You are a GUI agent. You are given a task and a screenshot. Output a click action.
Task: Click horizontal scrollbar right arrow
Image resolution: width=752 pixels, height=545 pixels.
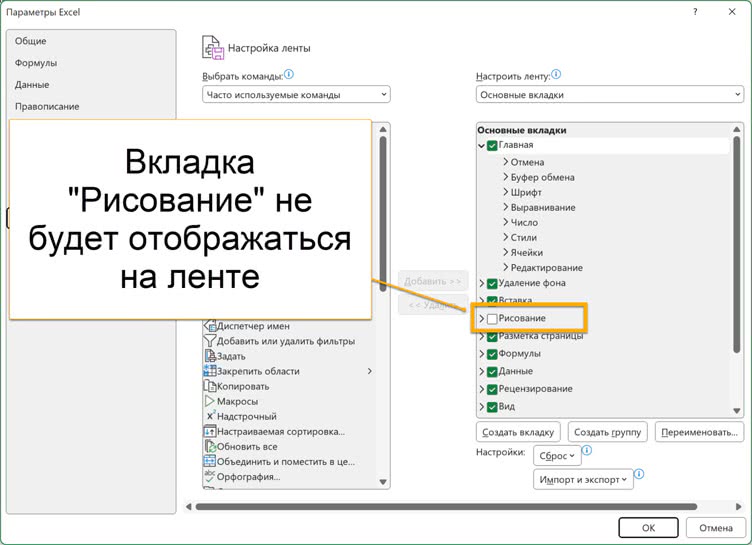(x=739, y=507)
